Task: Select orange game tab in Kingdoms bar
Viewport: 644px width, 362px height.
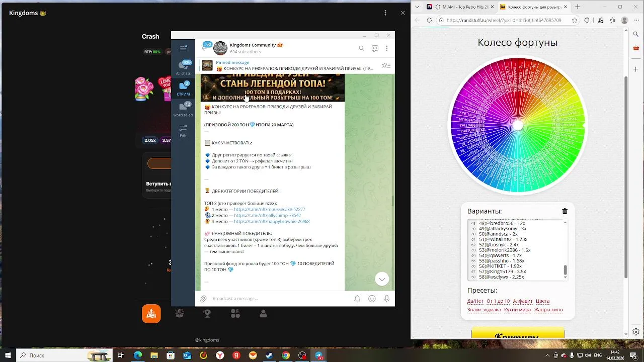Action: click(151, 314)
